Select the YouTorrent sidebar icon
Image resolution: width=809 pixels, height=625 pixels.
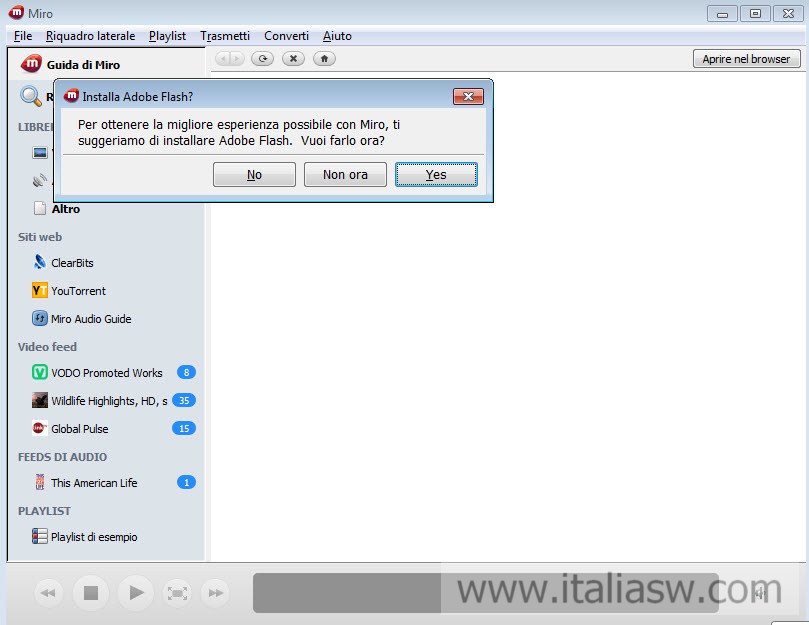40,291
